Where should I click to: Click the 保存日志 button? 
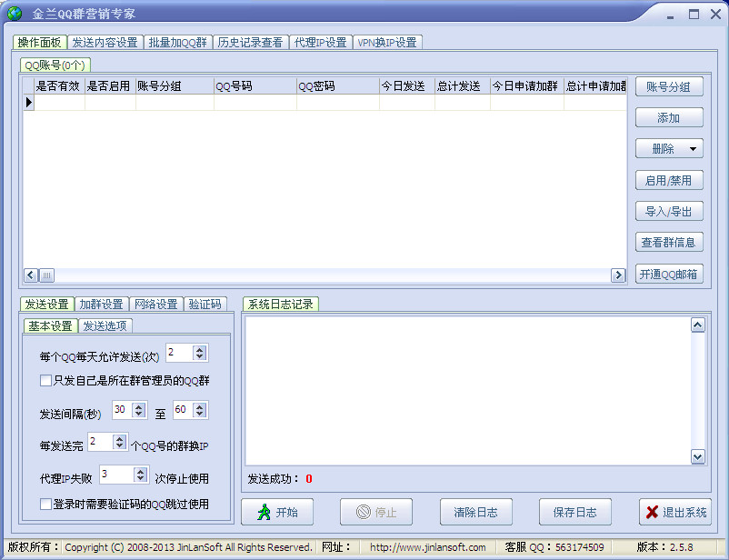(575, 512)
